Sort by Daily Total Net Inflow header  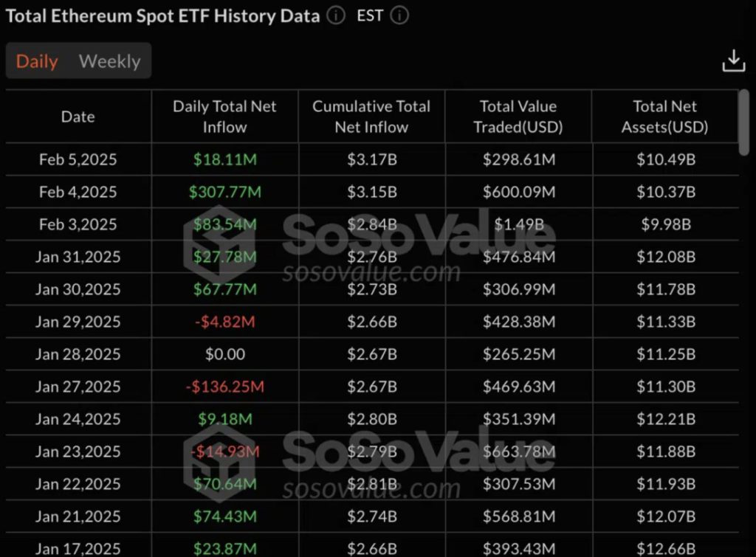point(224,117)
